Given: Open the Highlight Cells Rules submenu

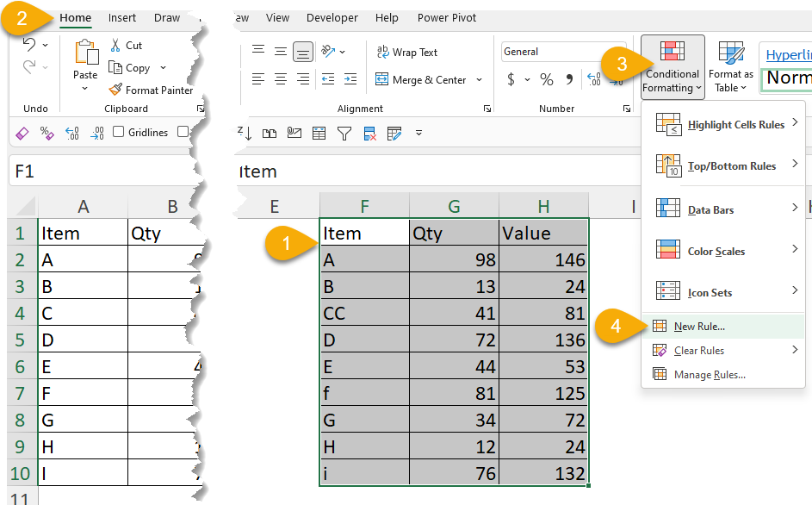Looking at the screenshot, I should coord(735,125).
